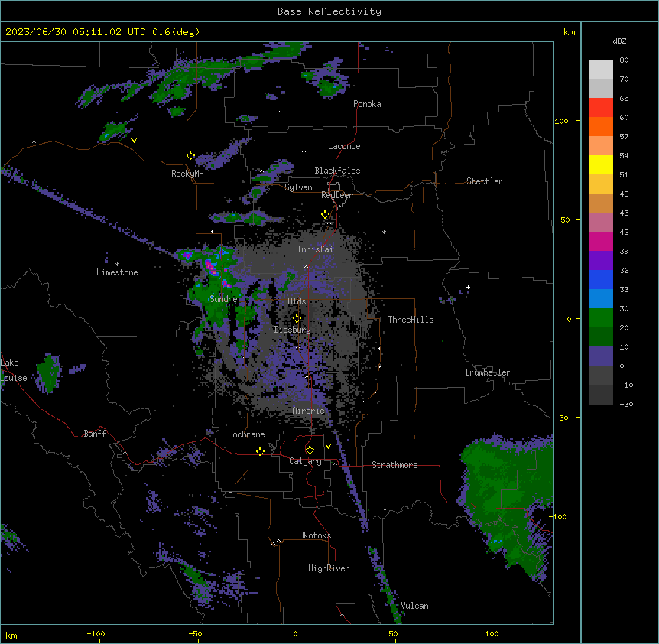Click the asterisk marker above Limestone label

pos(117,265)
